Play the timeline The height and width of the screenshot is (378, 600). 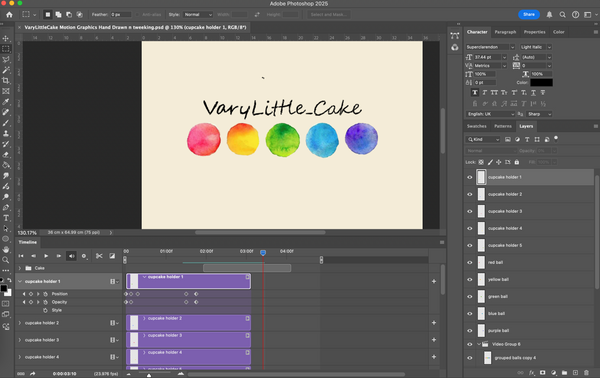pos(46,256)
